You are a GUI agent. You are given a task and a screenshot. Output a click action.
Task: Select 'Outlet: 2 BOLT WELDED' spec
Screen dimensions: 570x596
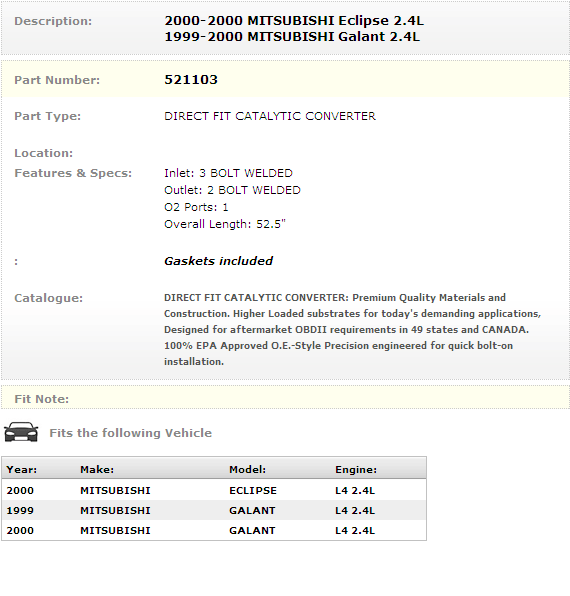pyautogui.click(x=232, y=190)
